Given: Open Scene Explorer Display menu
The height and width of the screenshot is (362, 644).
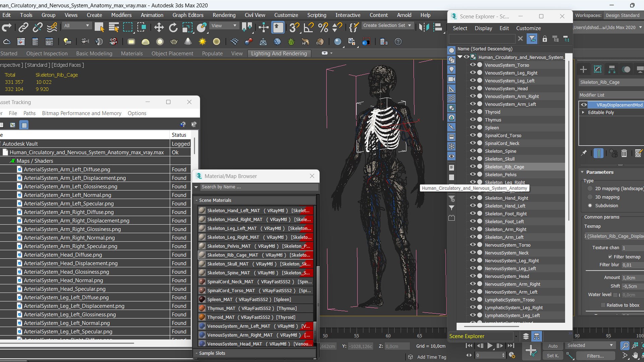Looking at the screenshot, I should coord(483,28).
